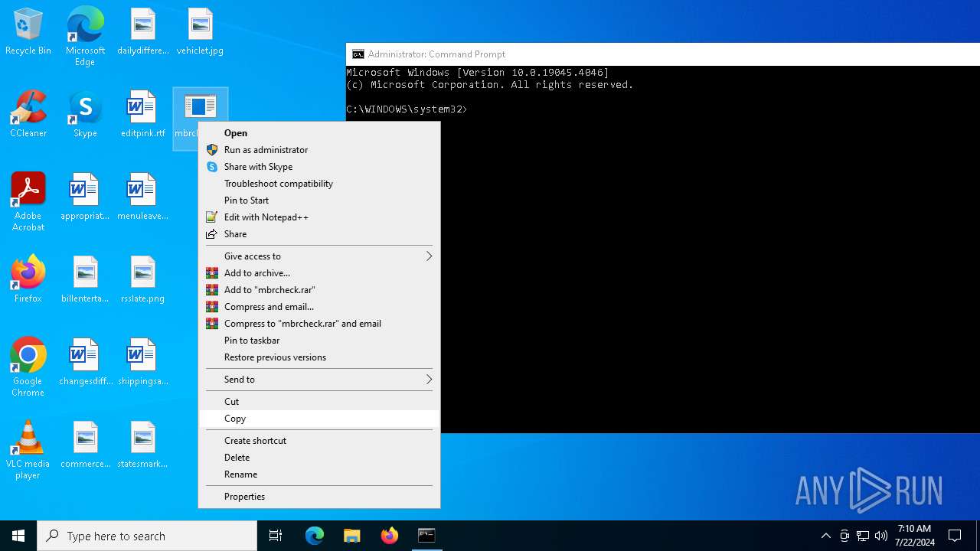Open the Recycle Bin desktop icon
The image size is (980, 551).
[x=28, y=32]
